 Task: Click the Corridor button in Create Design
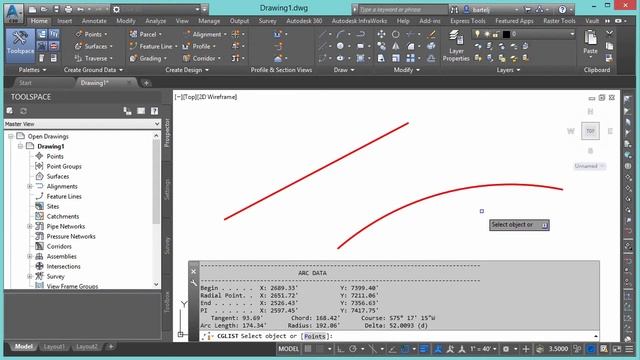click(202, 58)
